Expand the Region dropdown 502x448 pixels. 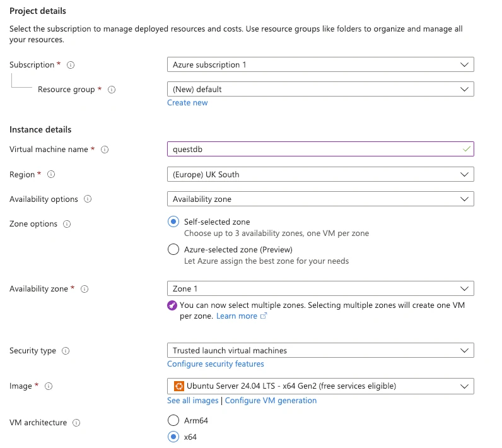click(x=320, y=174)
